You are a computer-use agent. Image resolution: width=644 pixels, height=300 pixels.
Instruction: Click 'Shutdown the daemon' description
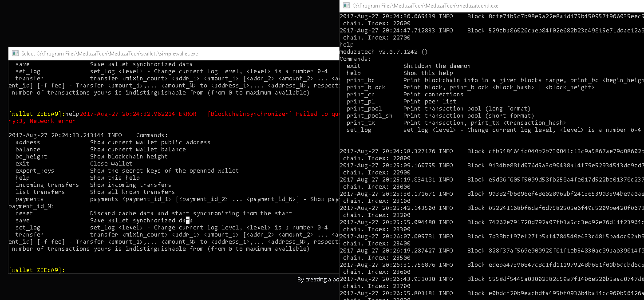(x=437, y=66)
